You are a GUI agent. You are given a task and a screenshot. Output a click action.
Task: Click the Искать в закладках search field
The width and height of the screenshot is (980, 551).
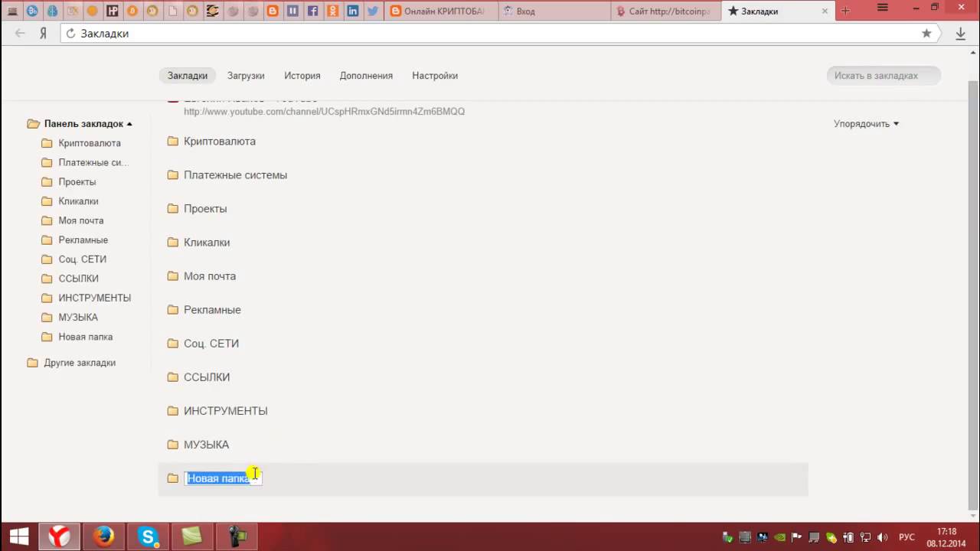[x=884, y=76]
